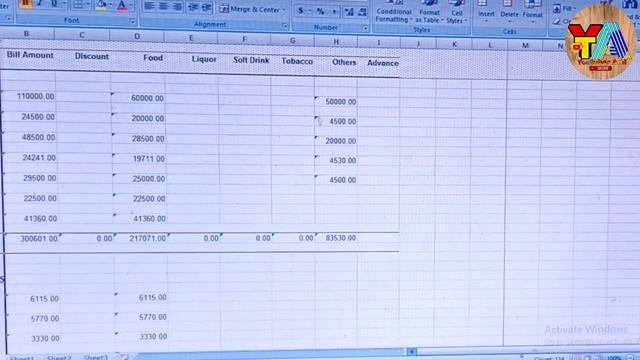Select total cell 300601.00

click(x=32, y=238)
